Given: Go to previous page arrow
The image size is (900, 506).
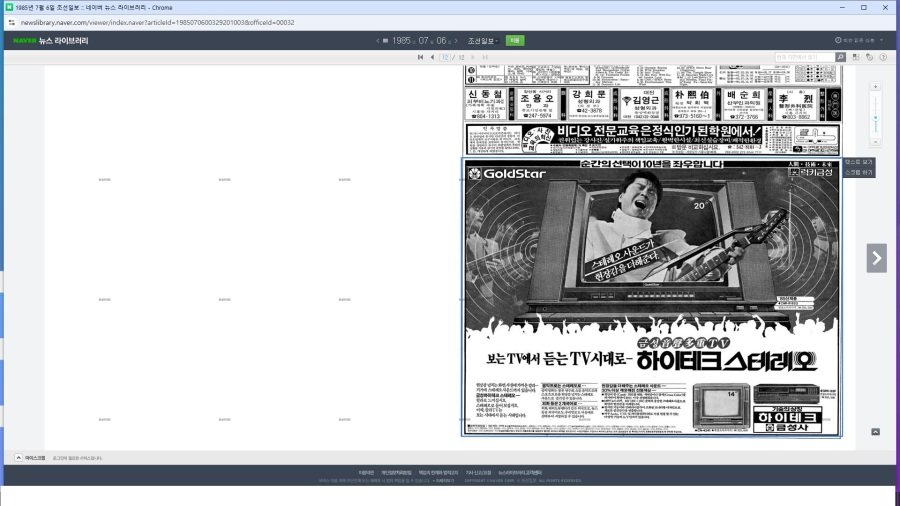Looking at the screenshot, I should pos(432,57).
